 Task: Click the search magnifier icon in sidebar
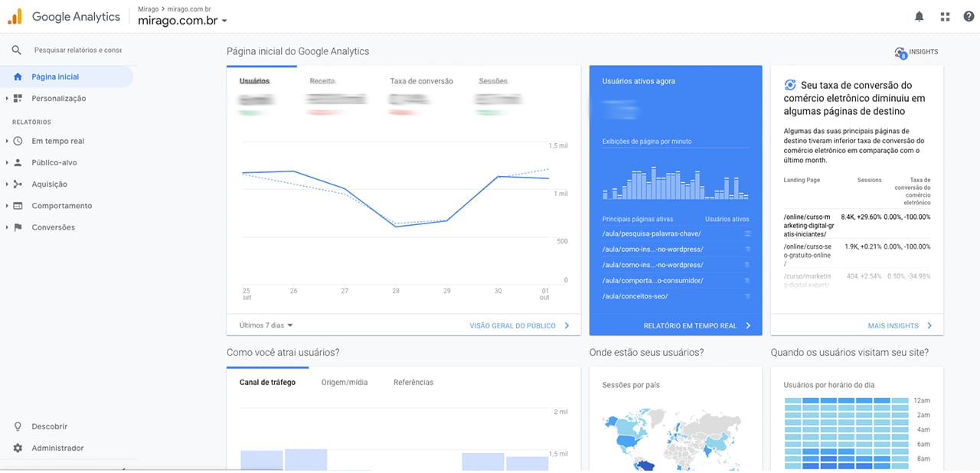tap(17, 50)
